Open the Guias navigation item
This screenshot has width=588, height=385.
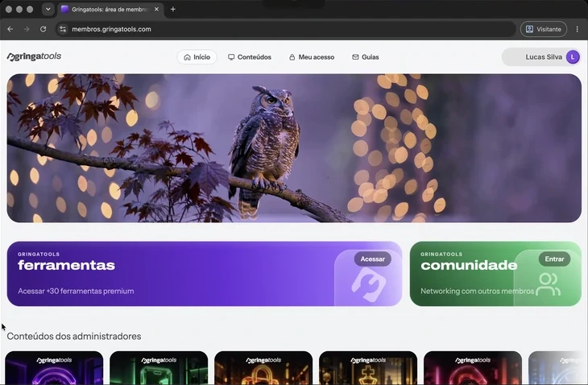click(x=365, y=57)
